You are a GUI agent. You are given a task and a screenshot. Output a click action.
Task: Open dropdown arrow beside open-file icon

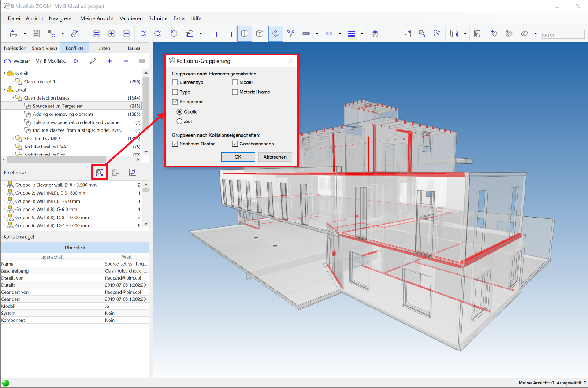(x=25, y=33)
